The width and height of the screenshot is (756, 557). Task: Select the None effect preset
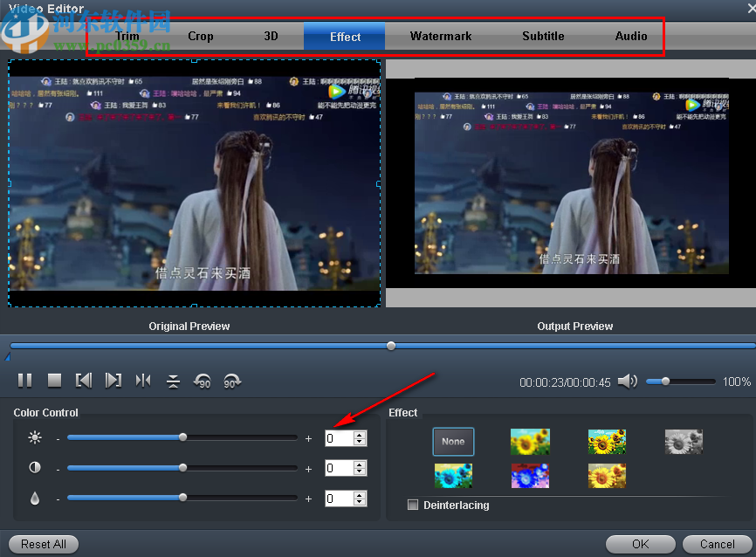coord(453,442)
